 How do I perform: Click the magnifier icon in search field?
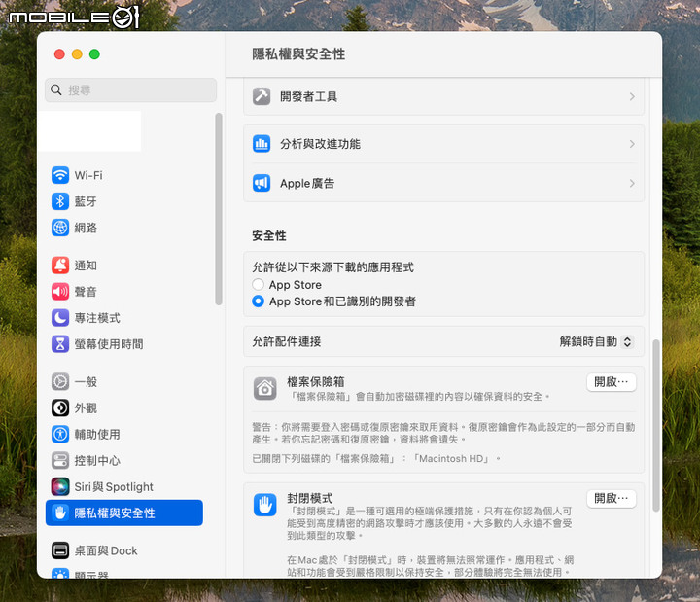(55, 89)
